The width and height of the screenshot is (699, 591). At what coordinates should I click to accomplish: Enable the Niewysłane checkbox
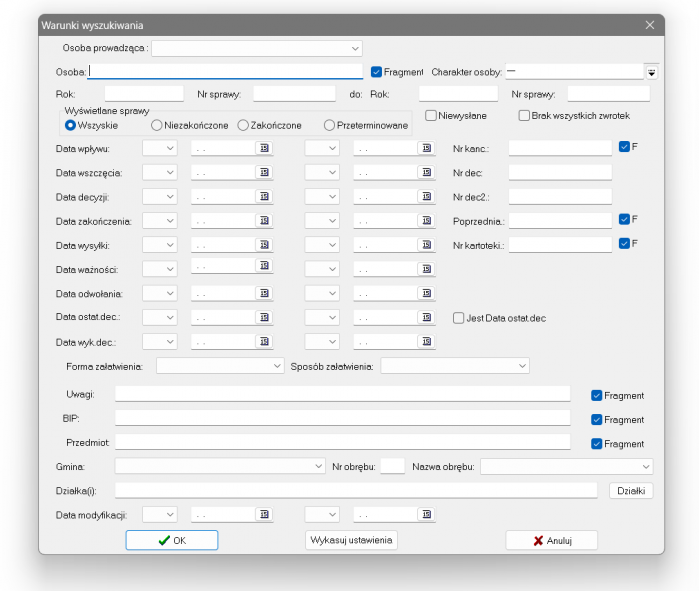click(431, 115)
